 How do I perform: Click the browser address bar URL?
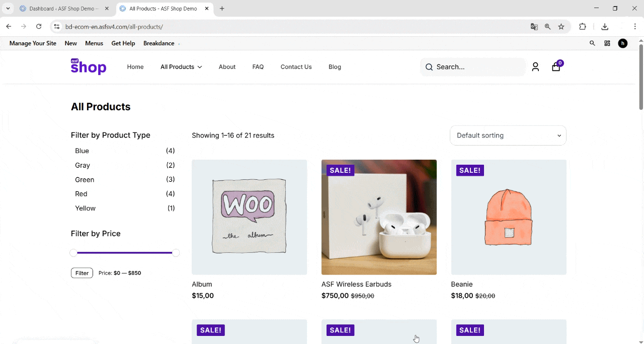(114, 27)
